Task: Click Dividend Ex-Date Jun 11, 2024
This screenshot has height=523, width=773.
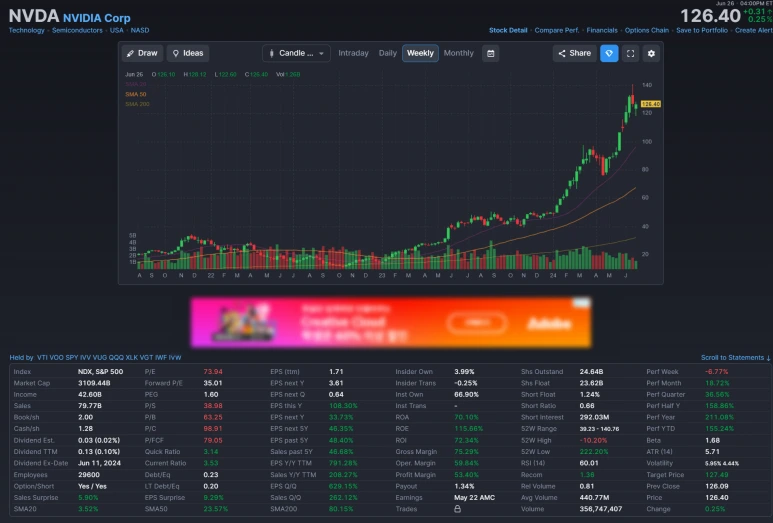Action: [x=99, y=463]
